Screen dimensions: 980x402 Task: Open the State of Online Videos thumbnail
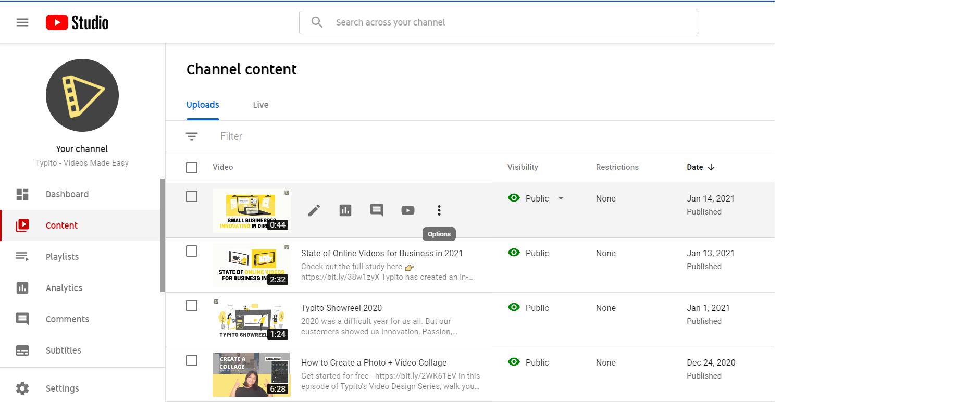252,265
